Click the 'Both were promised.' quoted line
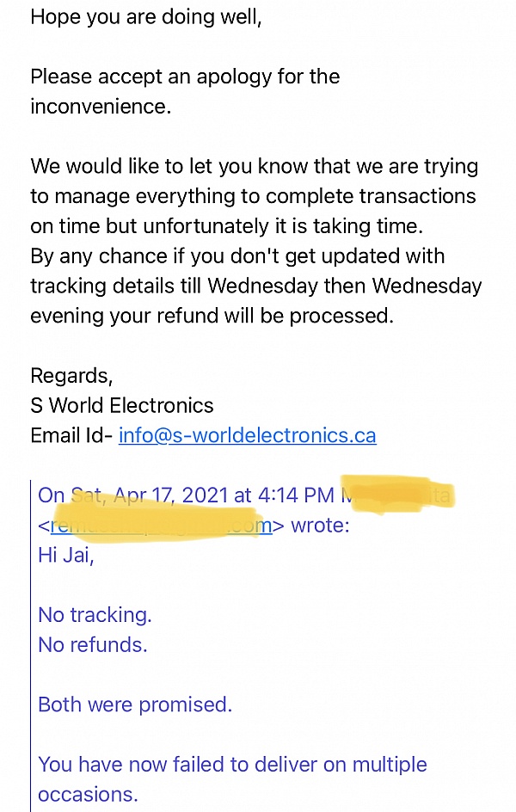 [135, 704]
